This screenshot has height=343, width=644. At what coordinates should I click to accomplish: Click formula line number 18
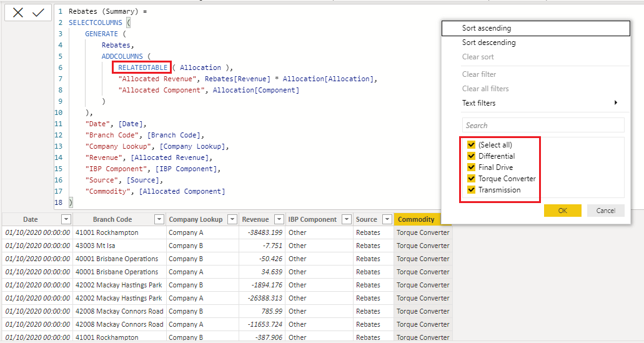(x=58, y=202)
